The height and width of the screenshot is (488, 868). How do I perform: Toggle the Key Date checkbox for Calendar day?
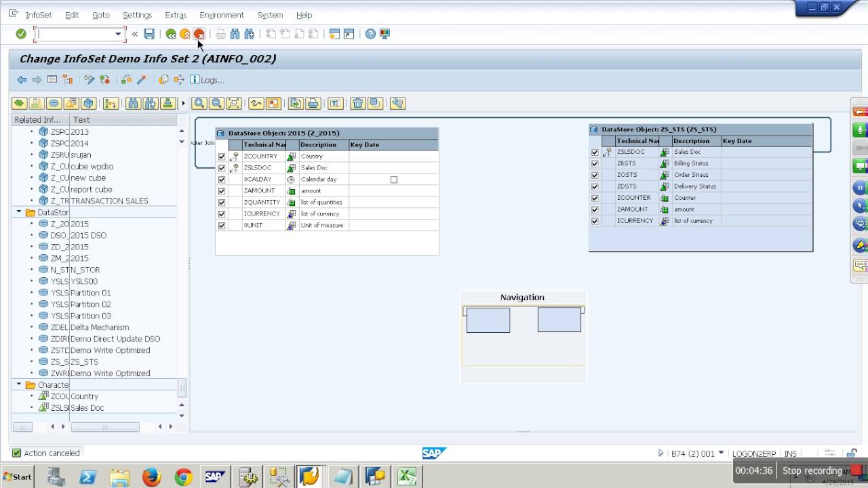pos(393,180)
